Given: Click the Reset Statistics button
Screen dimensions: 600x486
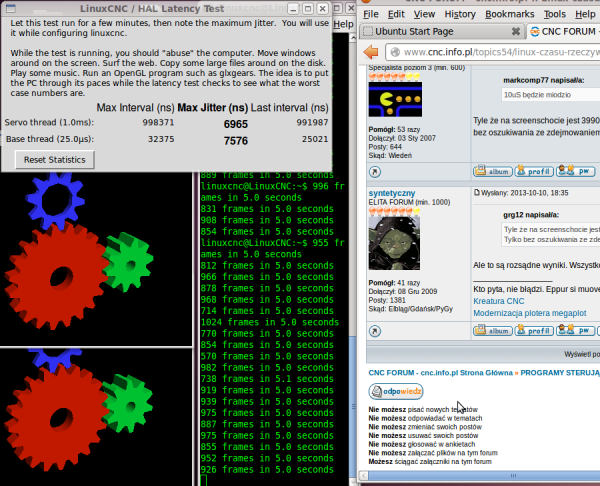Looking at the screenshot, I should (x=55, y=160).
